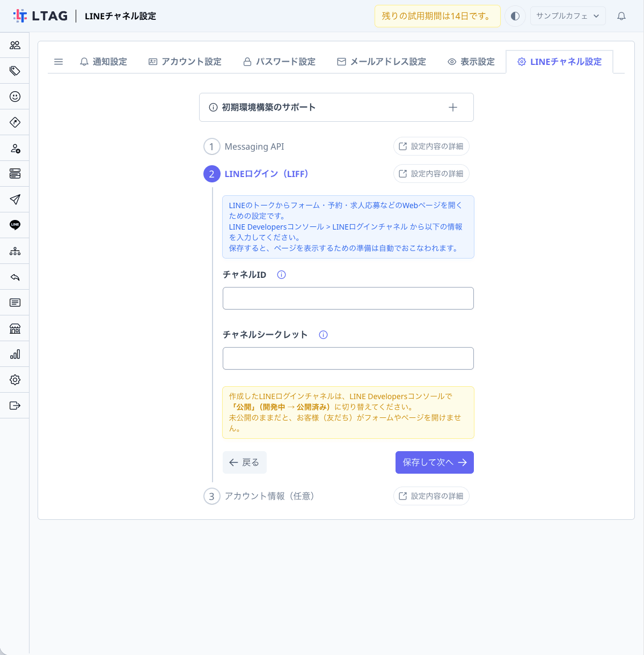Open the hierarchy tree icon in sidebar
The height and width of the screenshot is (655, 644).
pos(15,251)
